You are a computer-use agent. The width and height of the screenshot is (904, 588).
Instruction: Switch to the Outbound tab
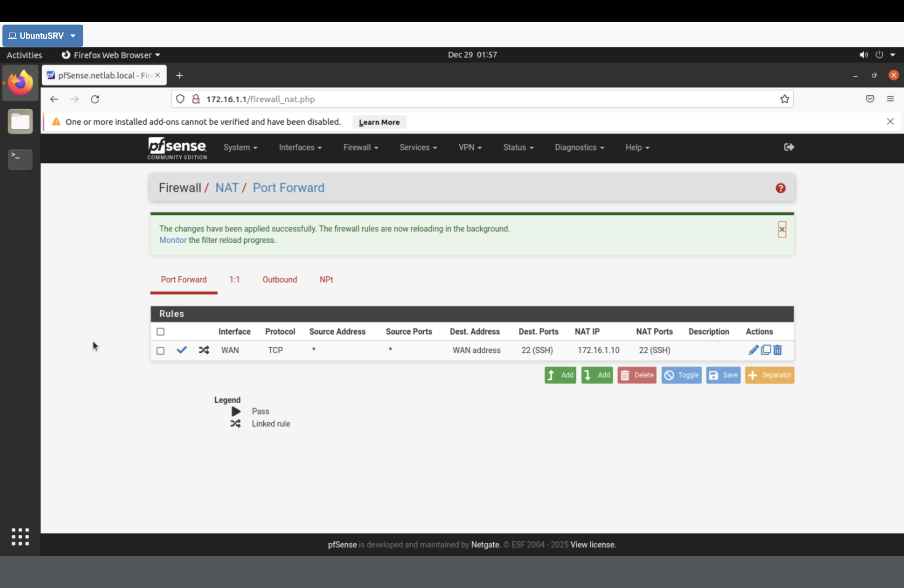coord(280,280)
